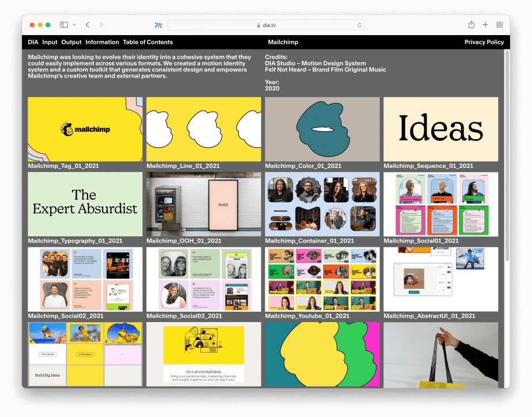The width and height of the screenshot is (532, 417).
Task: Open the Input menu item
Action: pos(50,42)
